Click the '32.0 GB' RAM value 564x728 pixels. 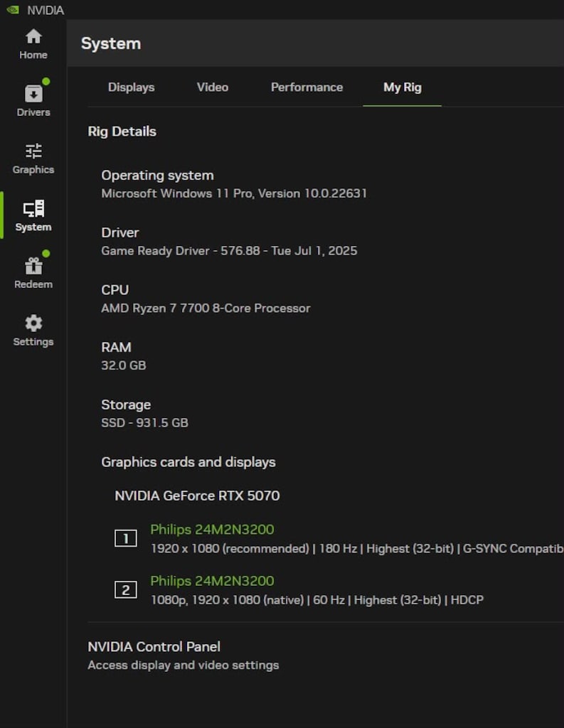coord(123,365)
